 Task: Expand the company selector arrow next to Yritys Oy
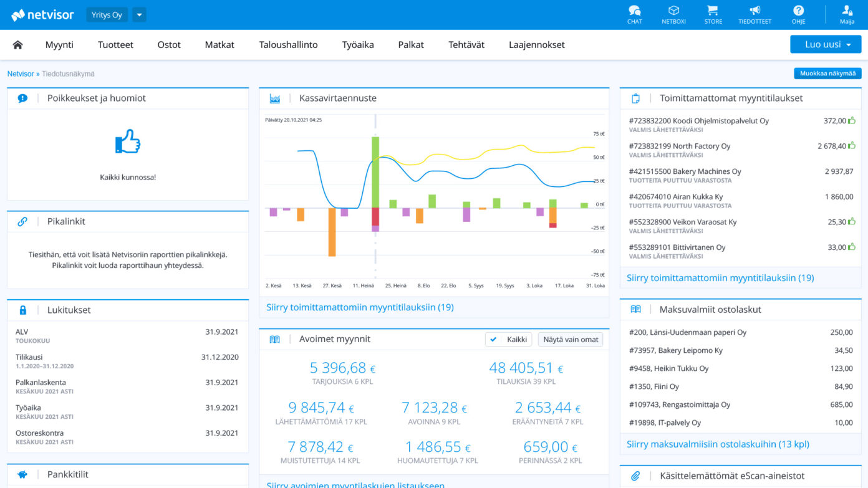point(139,15)
